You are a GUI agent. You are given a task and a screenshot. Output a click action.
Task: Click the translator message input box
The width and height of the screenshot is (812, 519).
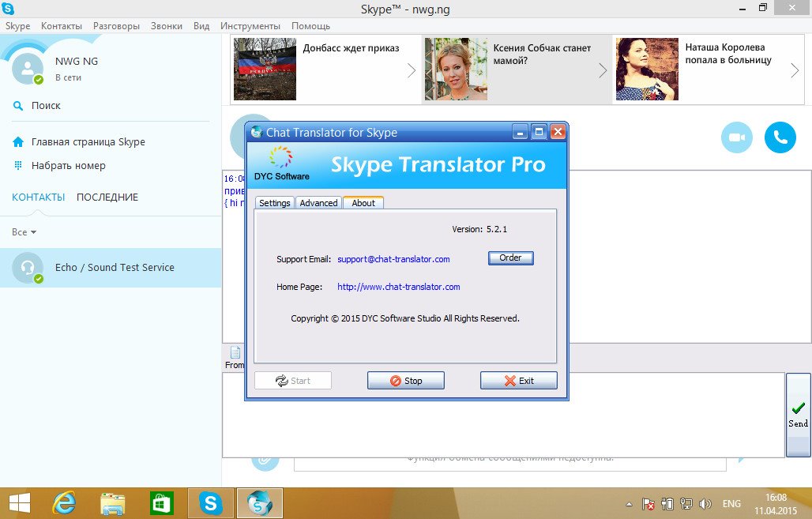503,415
